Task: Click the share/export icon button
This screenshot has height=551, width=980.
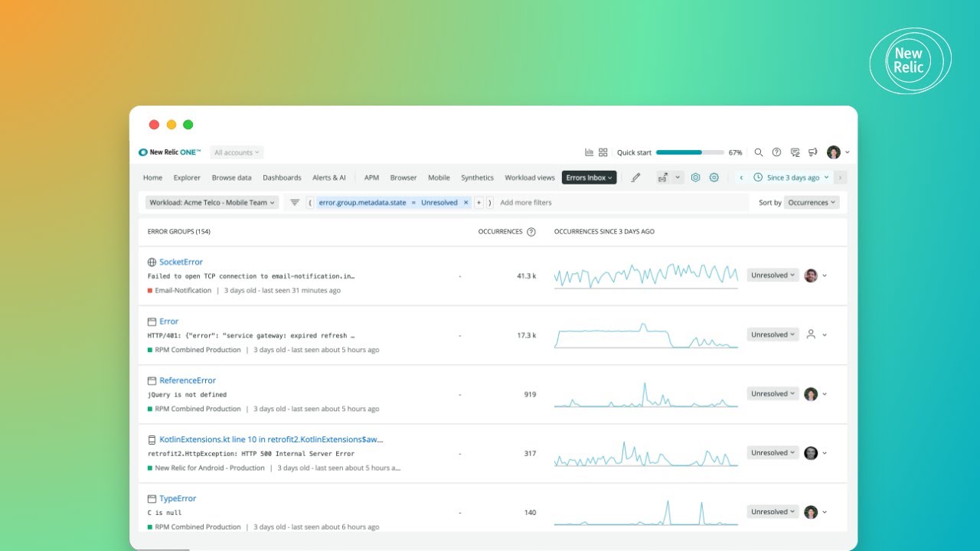Action: (x=663, y=178)
